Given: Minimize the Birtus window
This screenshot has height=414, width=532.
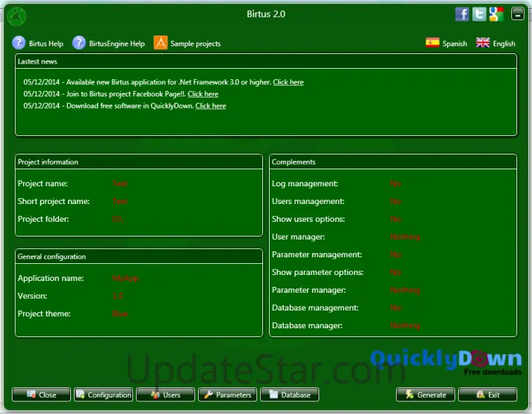Looking at the screenshot, I should click(518, 14).
